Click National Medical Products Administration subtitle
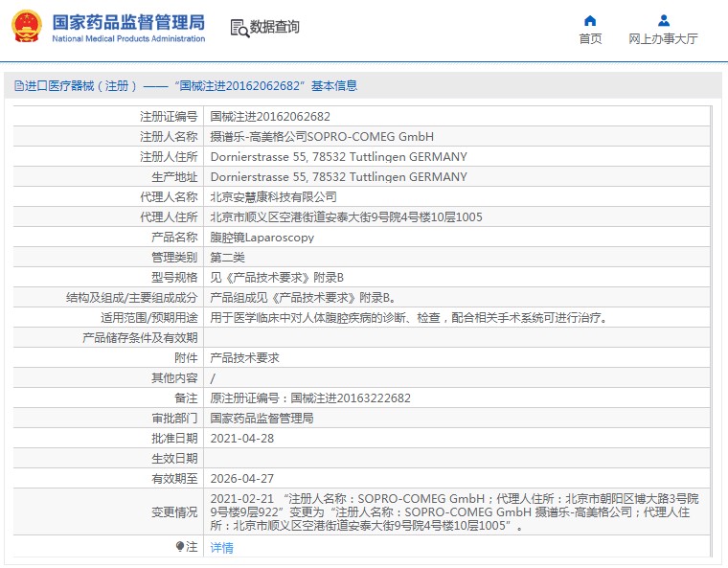 (x=128, y=39)
